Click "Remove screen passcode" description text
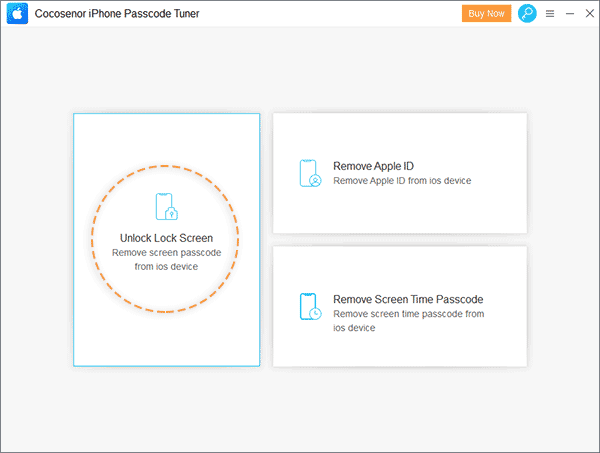This screenshot has height=453, width=600. tap(166, 253)
